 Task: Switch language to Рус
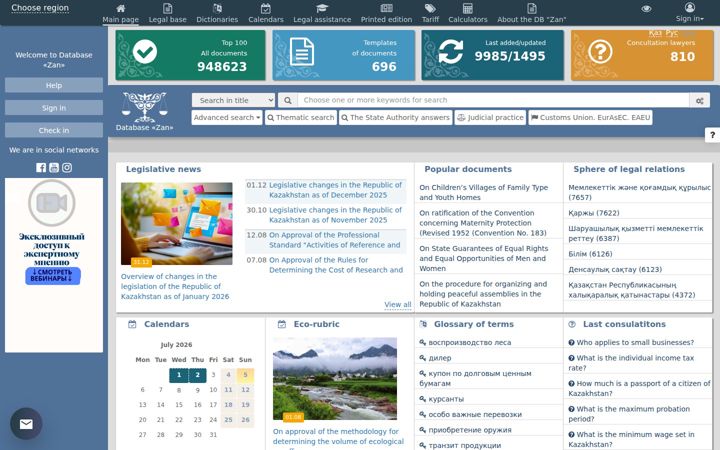(671, 33)
